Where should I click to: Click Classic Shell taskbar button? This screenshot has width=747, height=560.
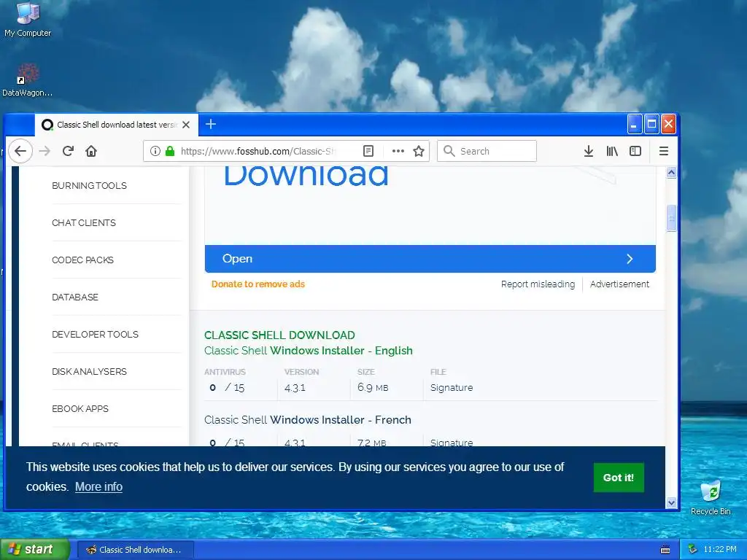pyautogui.click(x=135, y=550)
